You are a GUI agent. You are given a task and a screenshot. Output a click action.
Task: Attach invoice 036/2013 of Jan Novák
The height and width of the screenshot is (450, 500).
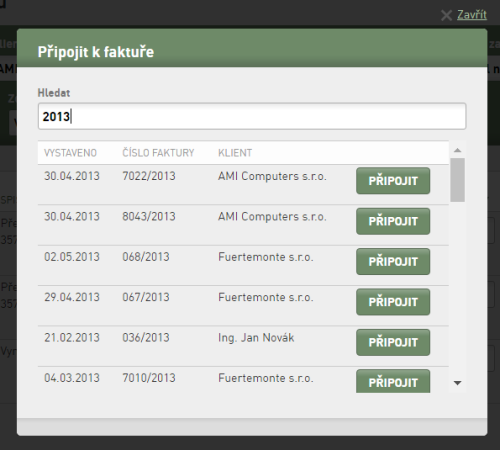coord(393,342)
